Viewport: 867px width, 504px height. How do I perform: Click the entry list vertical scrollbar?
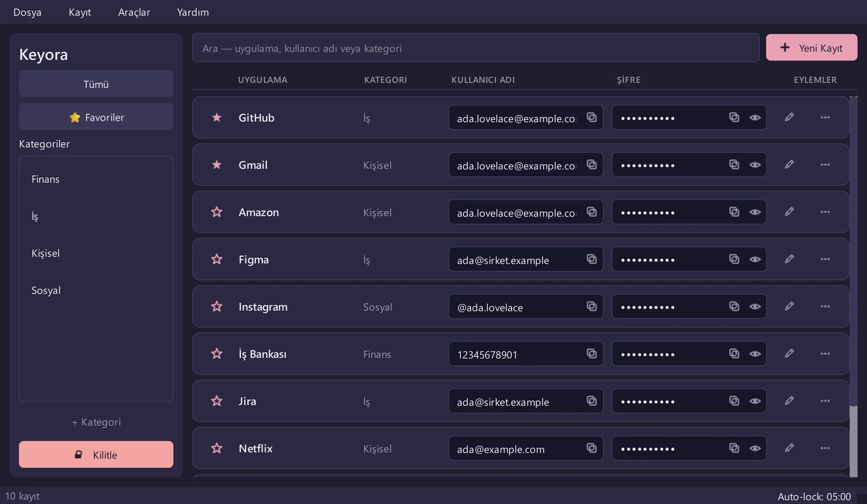pyautogui.click(x=853, y=287)
